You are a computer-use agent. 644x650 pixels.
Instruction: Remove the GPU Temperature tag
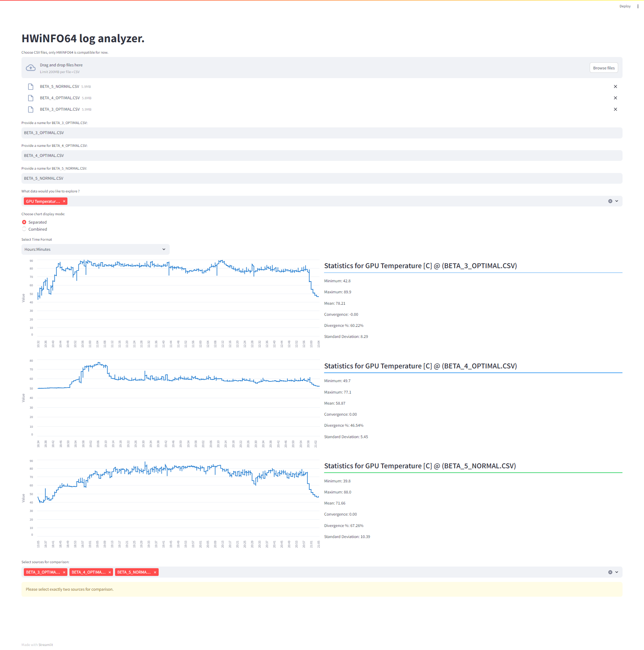point(64,201)
